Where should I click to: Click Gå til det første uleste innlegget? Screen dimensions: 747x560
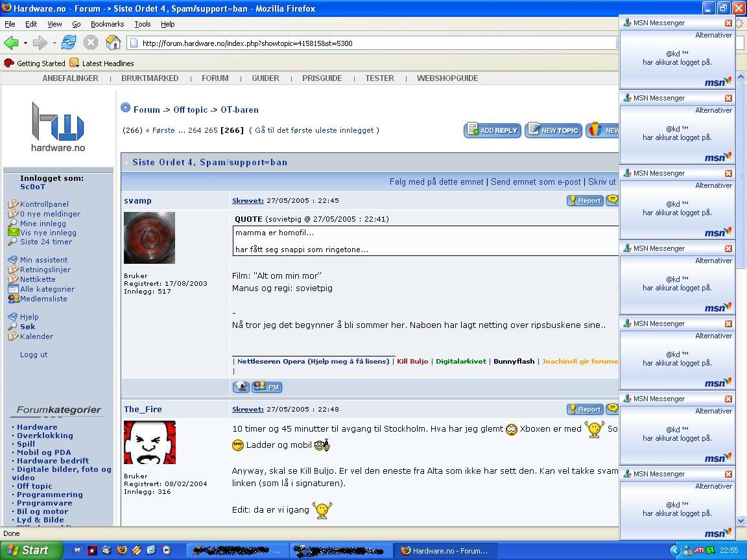click(x=315, y=130)
